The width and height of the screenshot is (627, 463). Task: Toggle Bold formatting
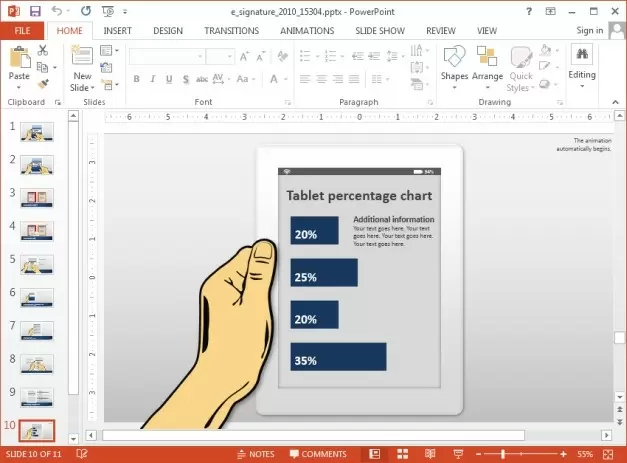point(135,80)
